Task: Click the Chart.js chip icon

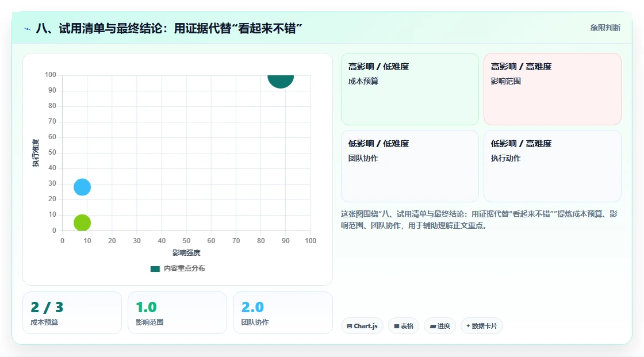Action: tap(350, 326)
